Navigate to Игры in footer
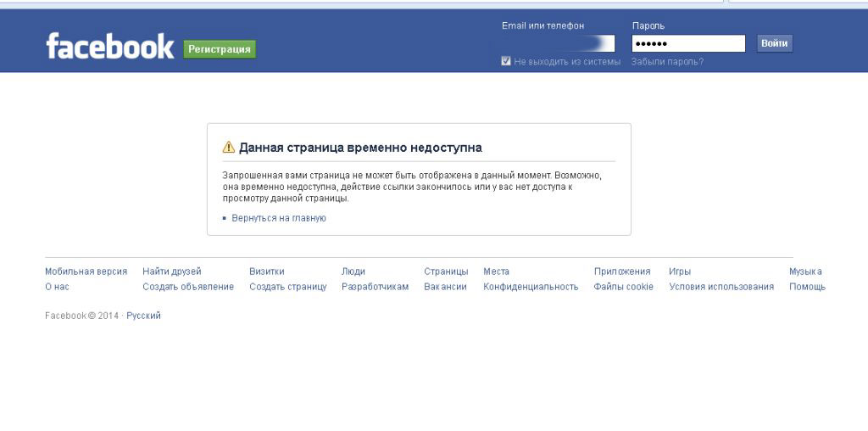Viewport: 868px width, 431px height. pyautogui.click(x=680, y=271)
